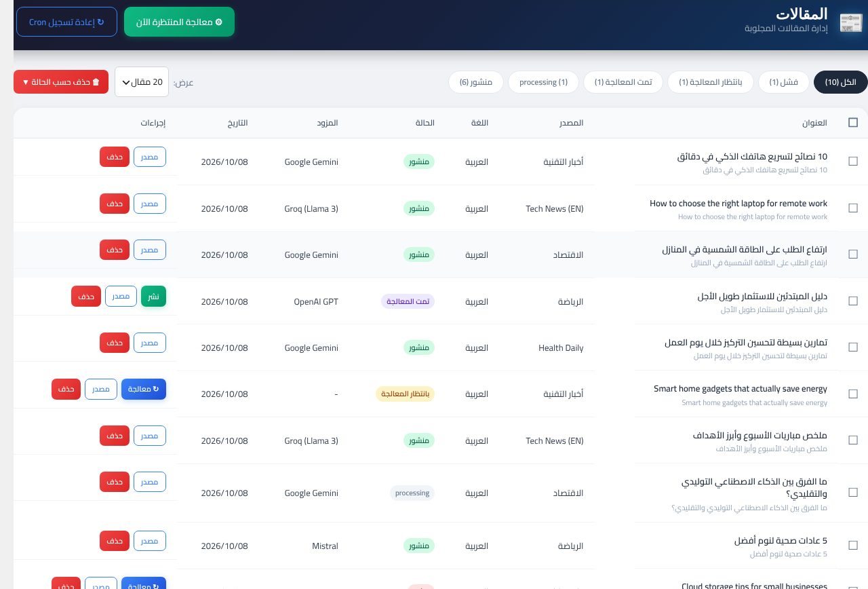The width and height of the screenshot is (868, 589).
Task: Click مصدر for How to choose laptop row
Action: [149, 204]
